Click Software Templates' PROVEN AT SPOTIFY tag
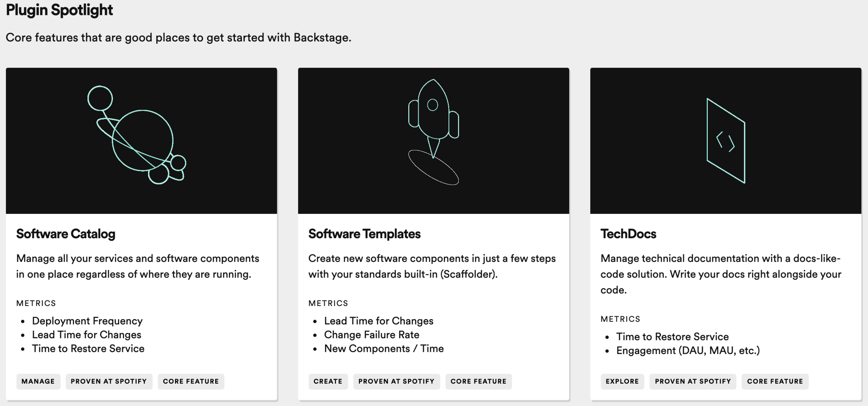The width and height of the screenshot is (868, 406). (x=397, y=381)
